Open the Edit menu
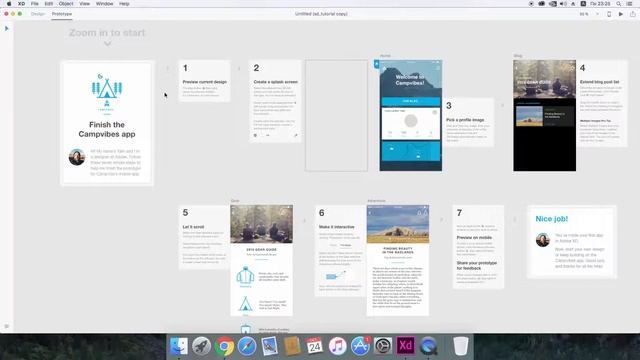This screenshot has height=360, width=640. [49, 4]
